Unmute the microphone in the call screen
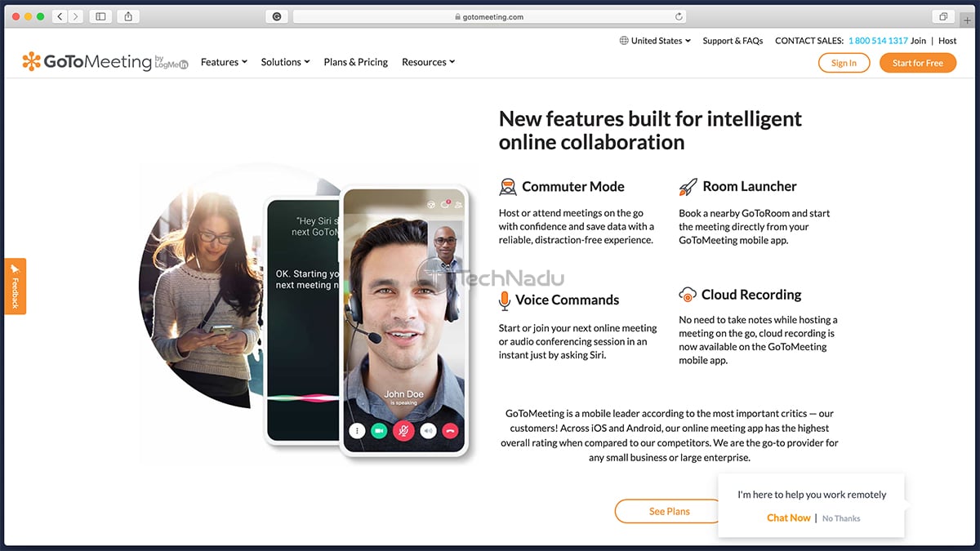The width and height of the screenshot is (980, 551). point(403,430)
